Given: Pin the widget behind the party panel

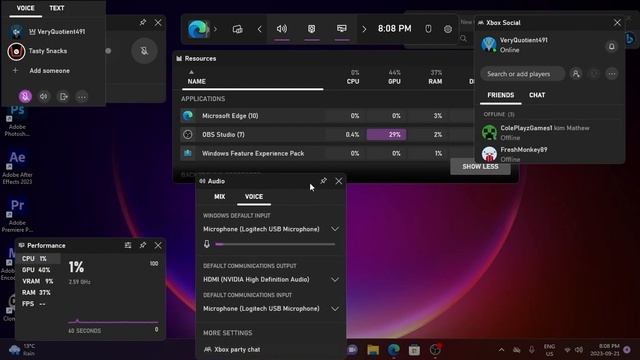Looking at the screenshot, I should [x=143, y=22].
